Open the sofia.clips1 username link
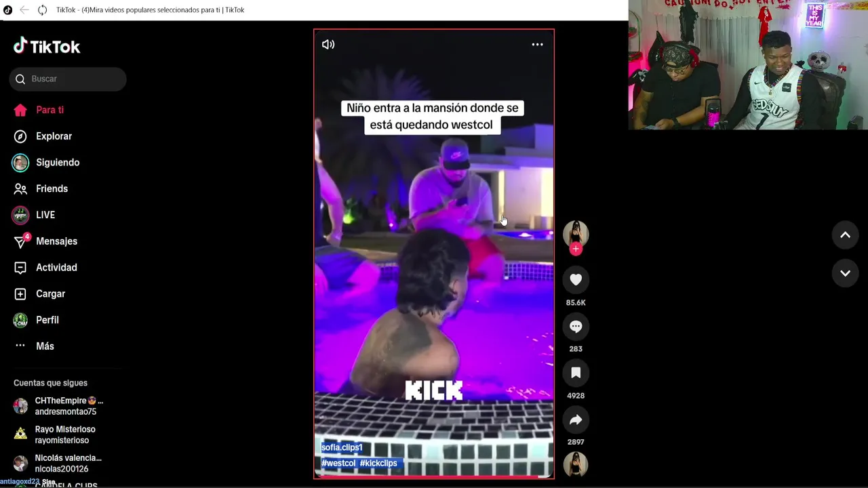This screenshot has height=488, width=868. click(342, 447)
